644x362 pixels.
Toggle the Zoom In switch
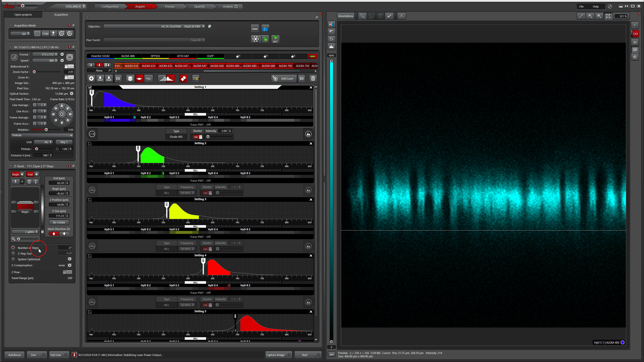pos(69,77)
